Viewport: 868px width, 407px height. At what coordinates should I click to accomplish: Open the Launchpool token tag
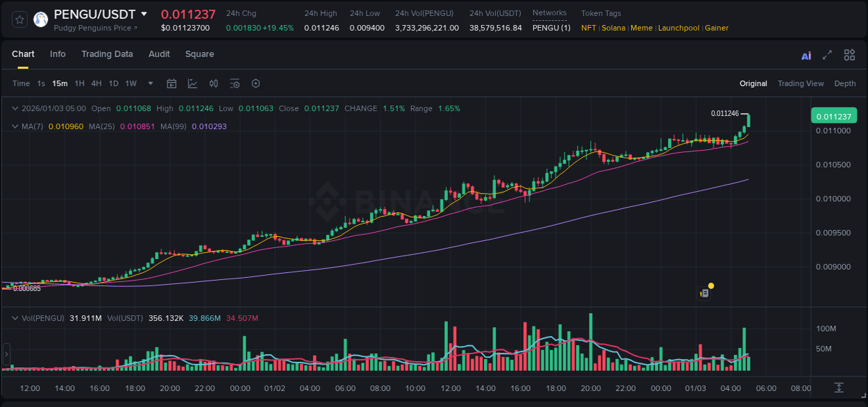[678, 28]
